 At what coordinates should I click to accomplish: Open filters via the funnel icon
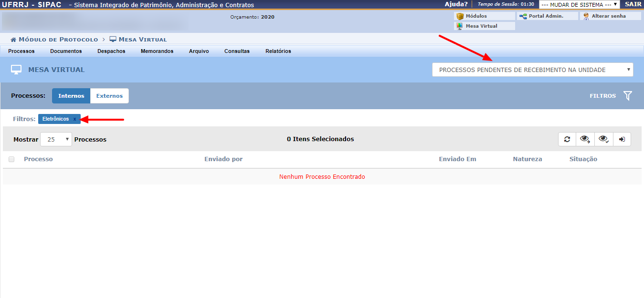tap(627, 96)
